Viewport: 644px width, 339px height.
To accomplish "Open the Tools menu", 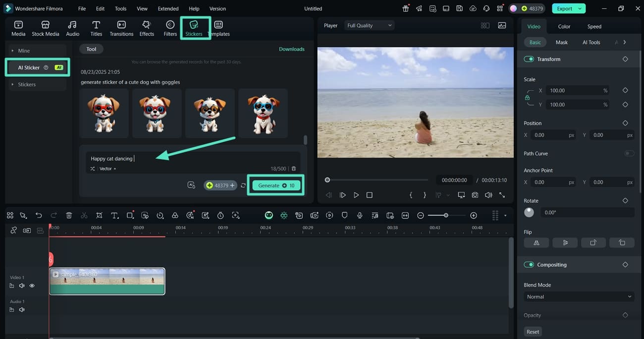I will point(120,8).
